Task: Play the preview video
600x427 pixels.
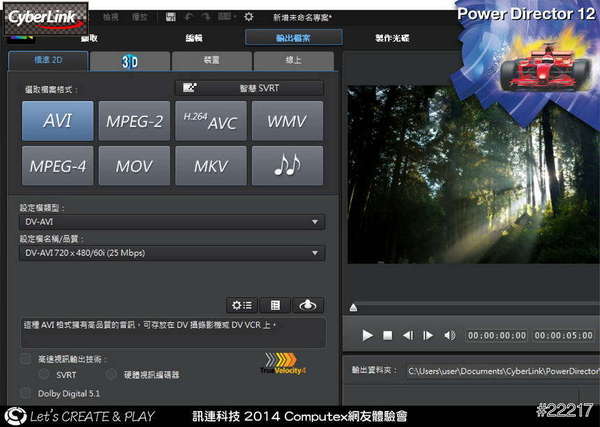Action: coord(367,335)
